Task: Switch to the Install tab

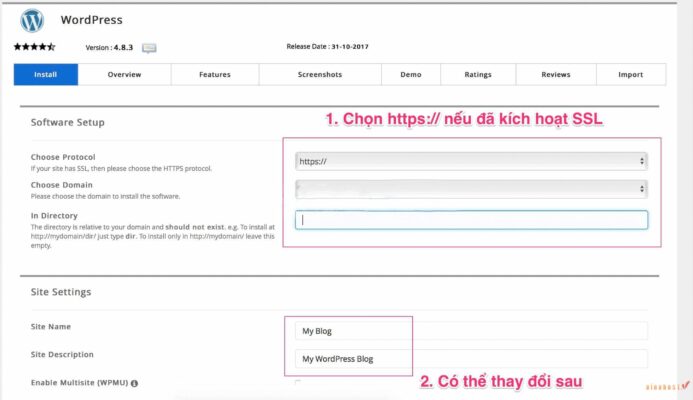Action: (46, 75)
